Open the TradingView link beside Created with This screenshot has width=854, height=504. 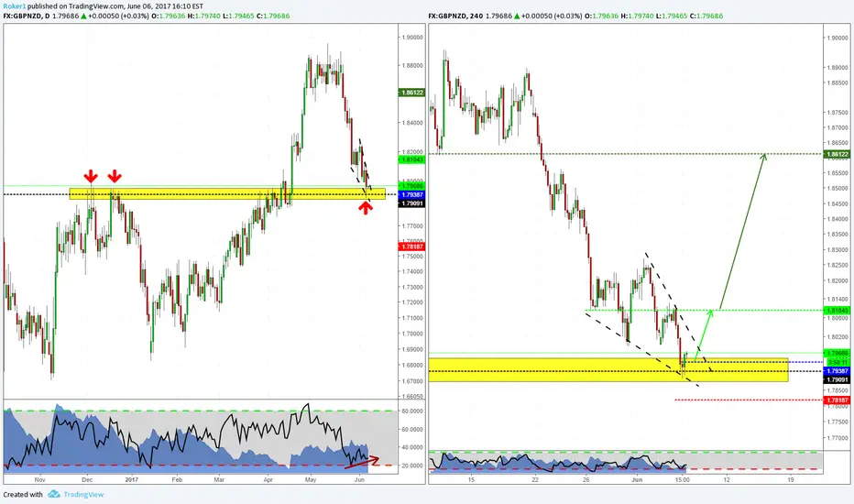[x=83, y=495]
